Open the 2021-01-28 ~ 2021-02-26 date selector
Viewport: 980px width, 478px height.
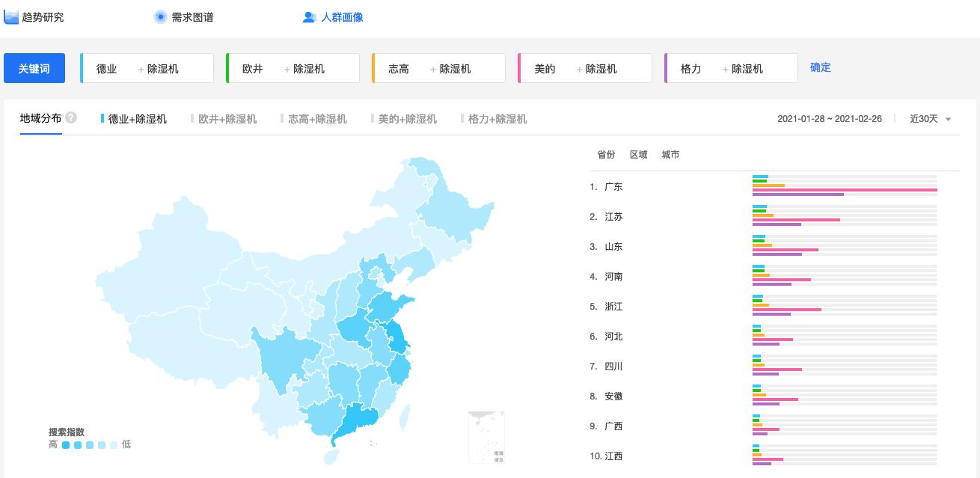click(830, 118)
